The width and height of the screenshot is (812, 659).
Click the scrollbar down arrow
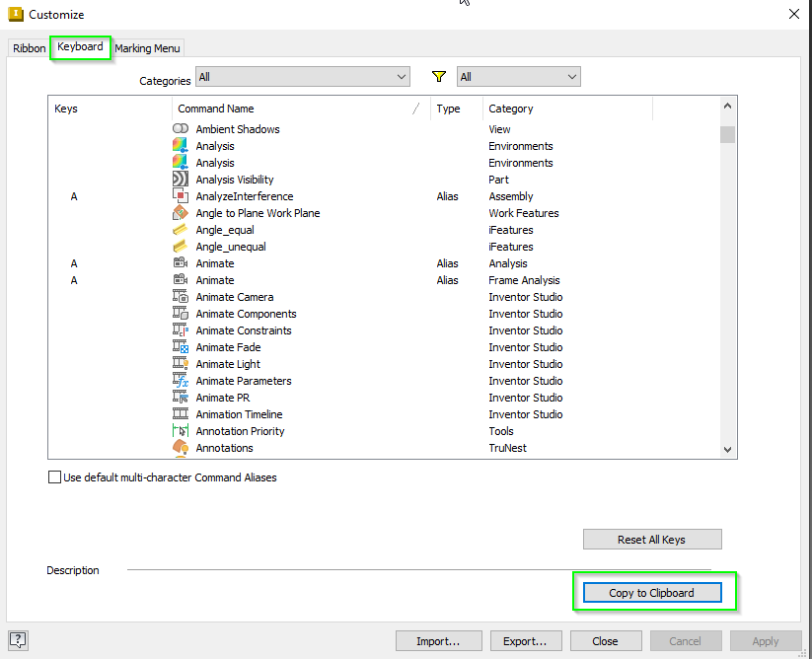(x=727, y=449)
